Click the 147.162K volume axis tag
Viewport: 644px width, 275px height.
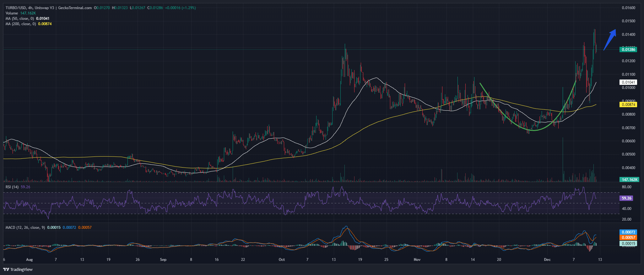629,180
